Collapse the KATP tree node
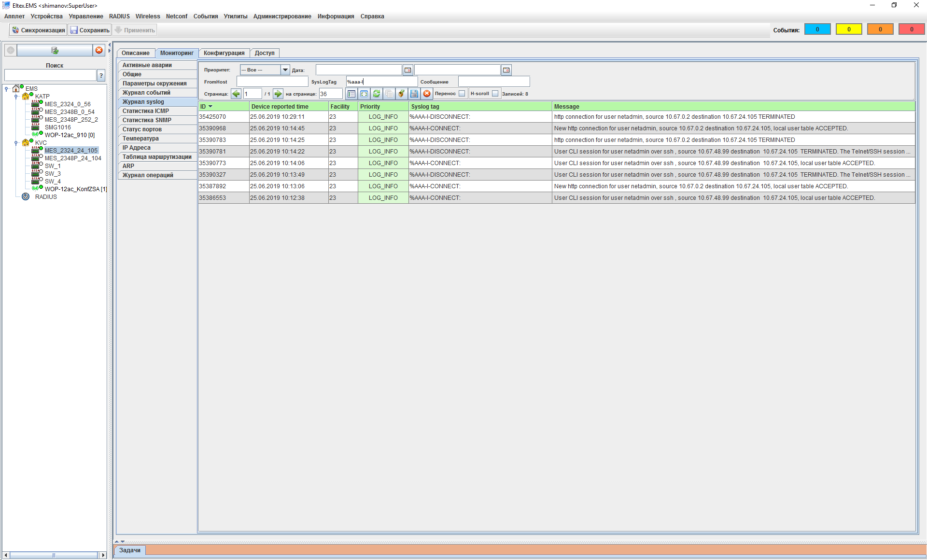Screen dimensions: 927x560 [16, 96]
